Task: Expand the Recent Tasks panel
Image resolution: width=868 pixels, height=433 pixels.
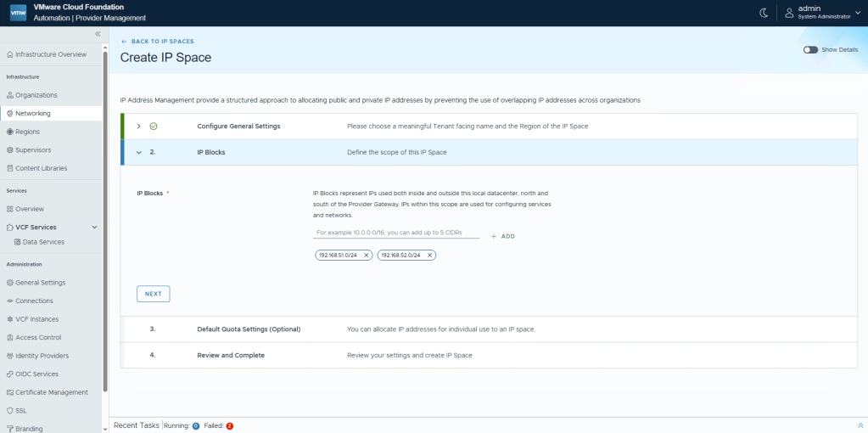Action: click(860, 425)
